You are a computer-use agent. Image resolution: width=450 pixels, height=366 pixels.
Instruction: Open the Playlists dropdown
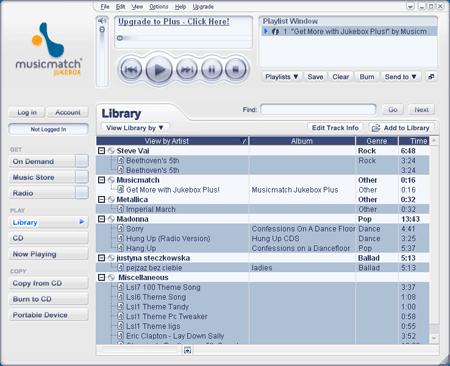click(282, 77)
